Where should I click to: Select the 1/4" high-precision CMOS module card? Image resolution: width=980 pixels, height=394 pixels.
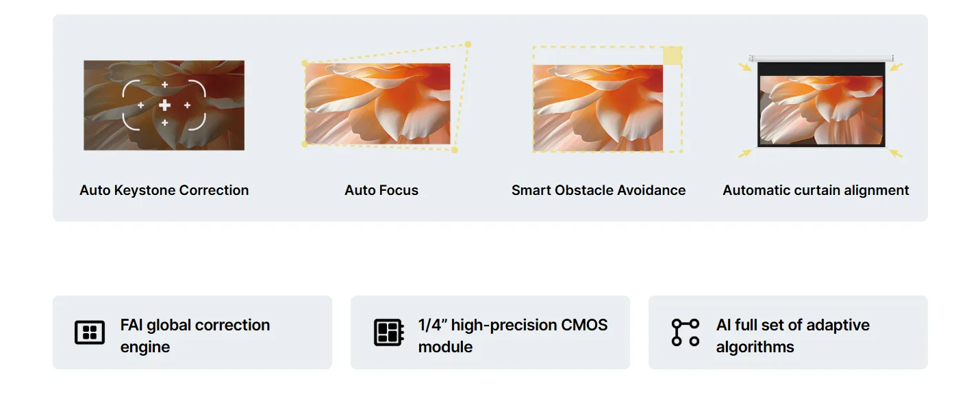[x=490, y=332]
